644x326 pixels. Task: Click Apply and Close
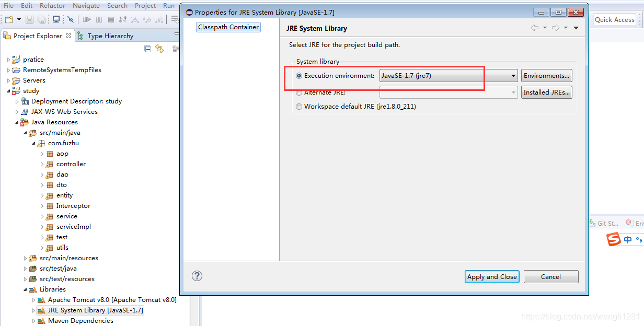click(x=492, y=277)
